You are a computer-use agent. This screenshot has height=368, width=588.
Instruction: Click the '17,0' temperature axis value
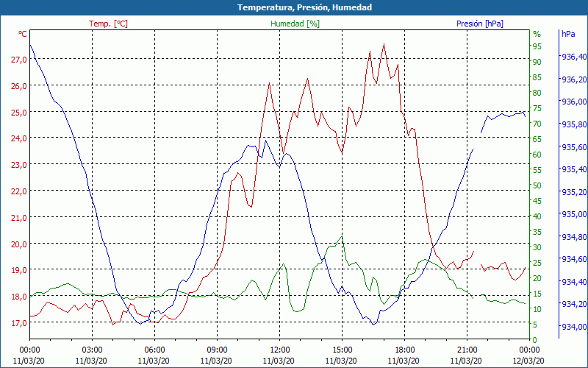20,322
